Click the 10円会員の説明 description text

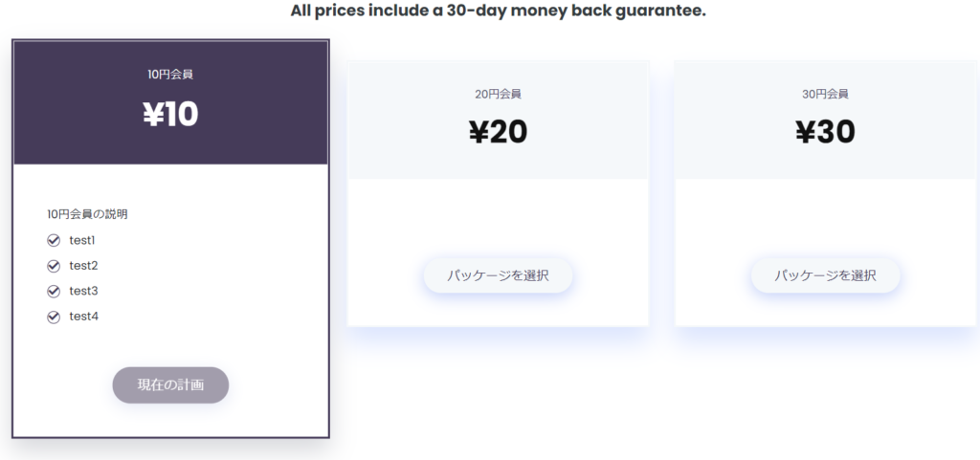click(x=87, y=214)
